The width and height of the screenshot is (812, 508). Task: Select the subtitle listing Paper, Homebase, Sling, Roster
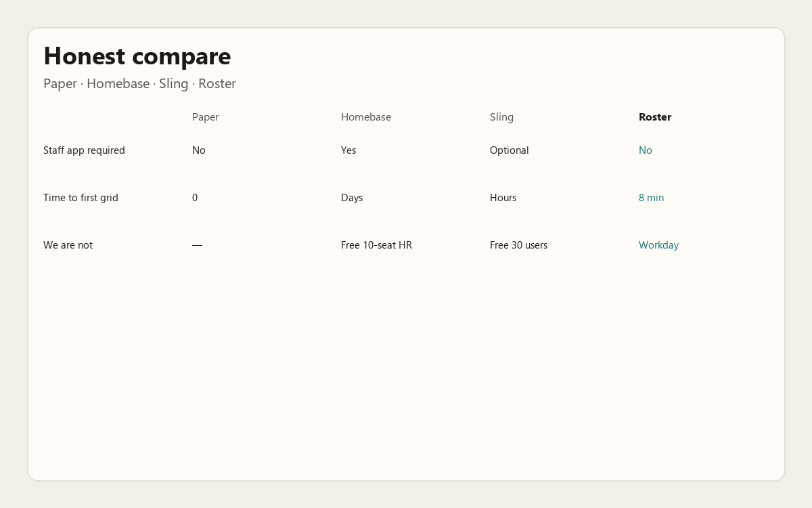pyautogui.click(x=139, y=84)
